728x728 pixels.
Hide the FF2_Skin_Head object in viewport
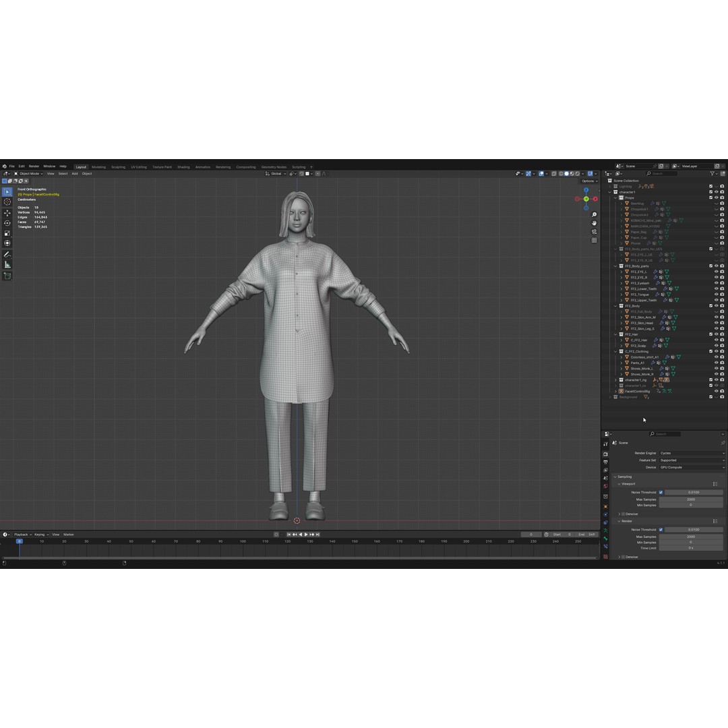point(717,323)
